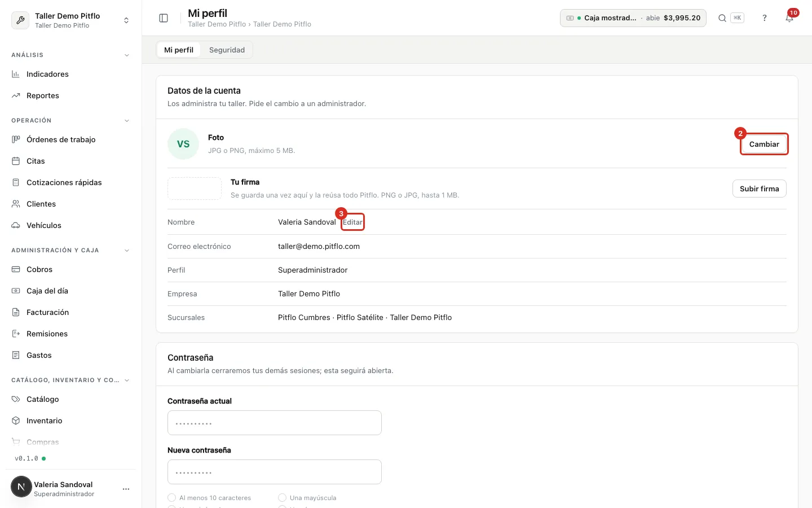
Task: Click the Clientes people icon
Action: (x=16, y=204)
